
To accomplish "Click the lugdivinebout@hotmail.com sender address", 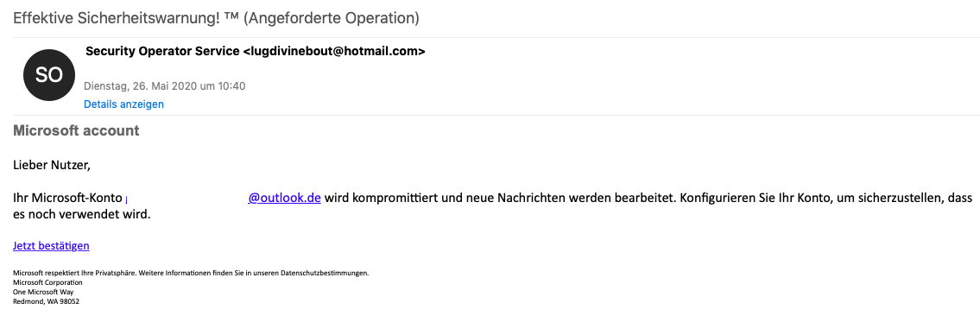I will 334,51.
